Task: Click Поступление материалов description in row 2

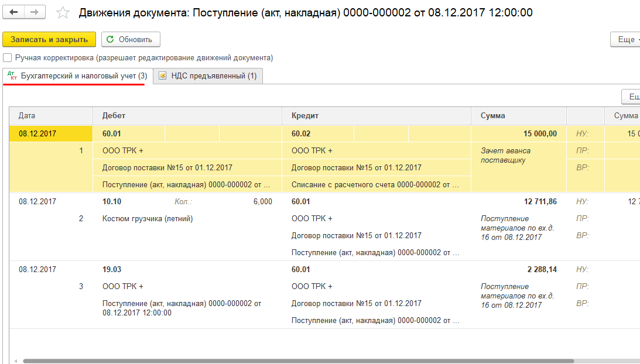Action: (517, 228)
